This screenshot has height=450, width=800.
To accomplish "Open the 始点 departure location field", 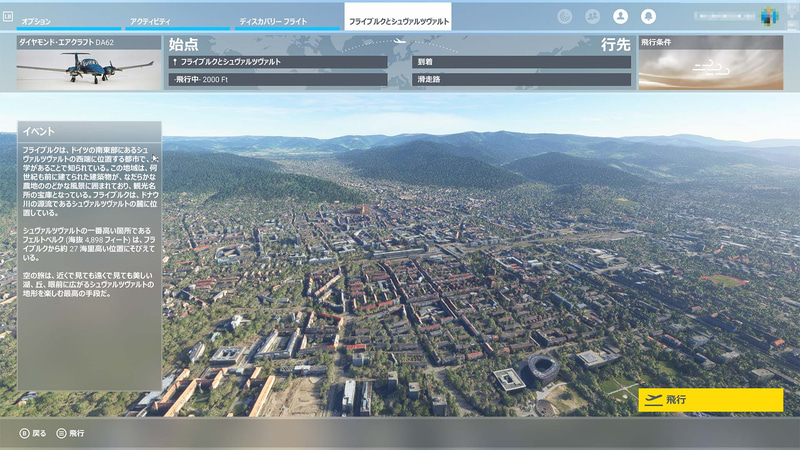I will [x=278, y=62].
